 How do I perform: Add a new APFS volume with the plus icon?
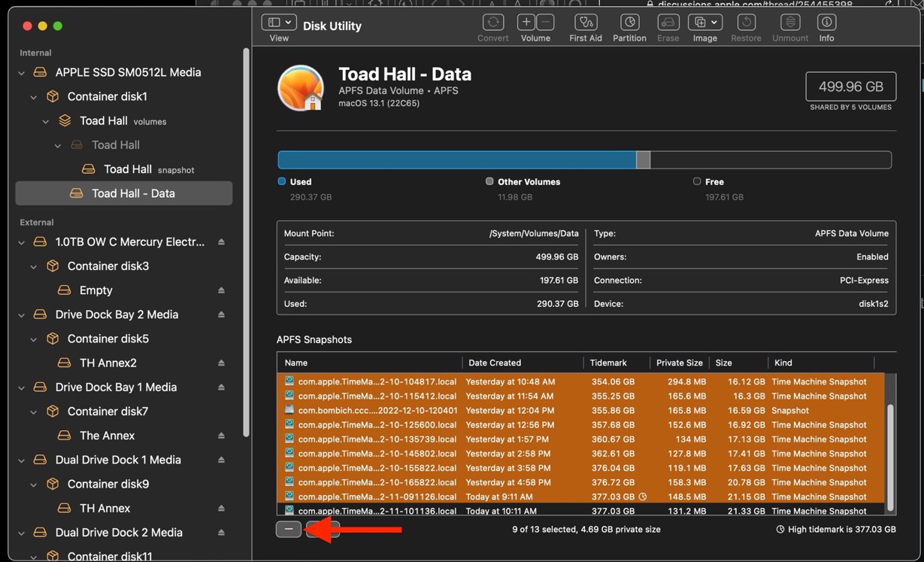526,23
